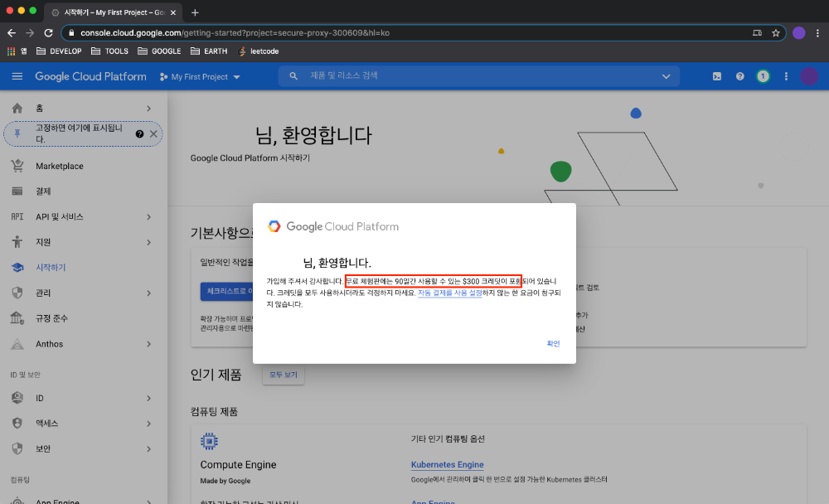Image resolution: width=829 pixels, height=504 pixels.
Task: Open the Chrome three-dot menu
Action: 818,33
